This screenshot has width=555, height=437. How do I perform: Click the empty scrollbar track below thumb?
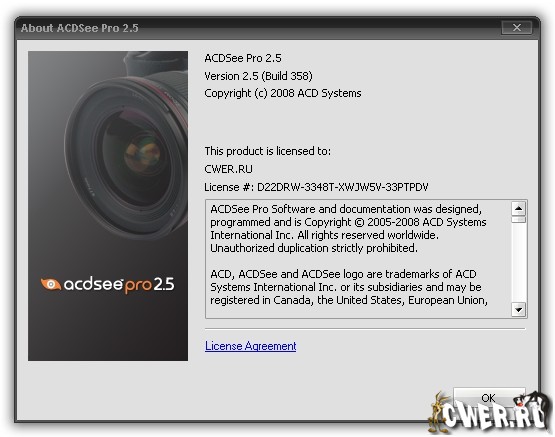tap(519, 263)
